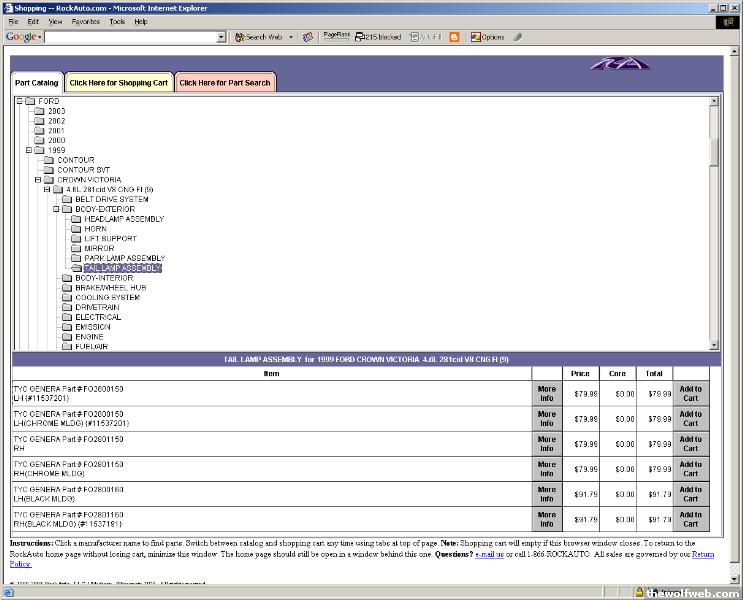Click the Blogger icon in Google toolbar
Viewport: 743px width, 600px height.
[x=455, y=37]
